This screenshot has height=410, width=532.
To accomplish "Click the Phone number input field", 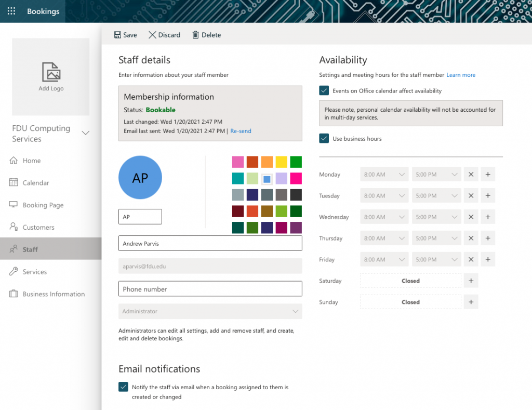I will [210, 289].
